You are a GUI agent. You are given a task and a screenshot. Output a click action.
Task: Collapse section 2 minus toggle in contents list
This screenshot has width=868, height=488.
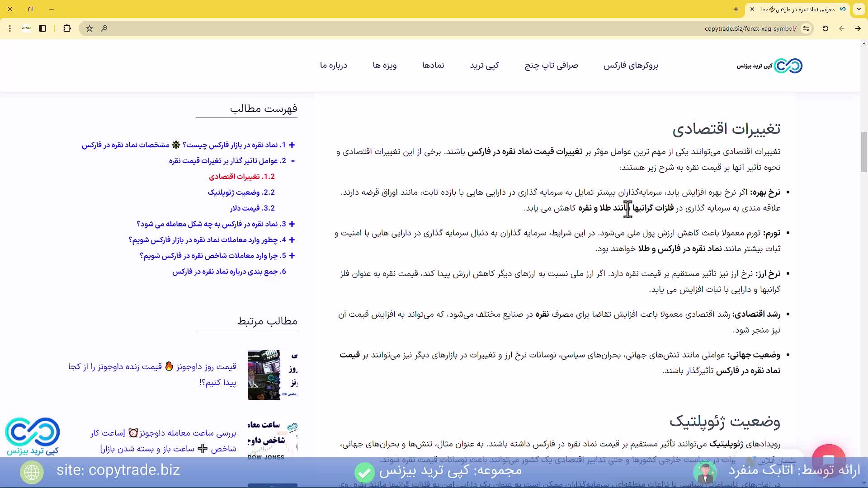pyautogui.click(x=292, y=161)
